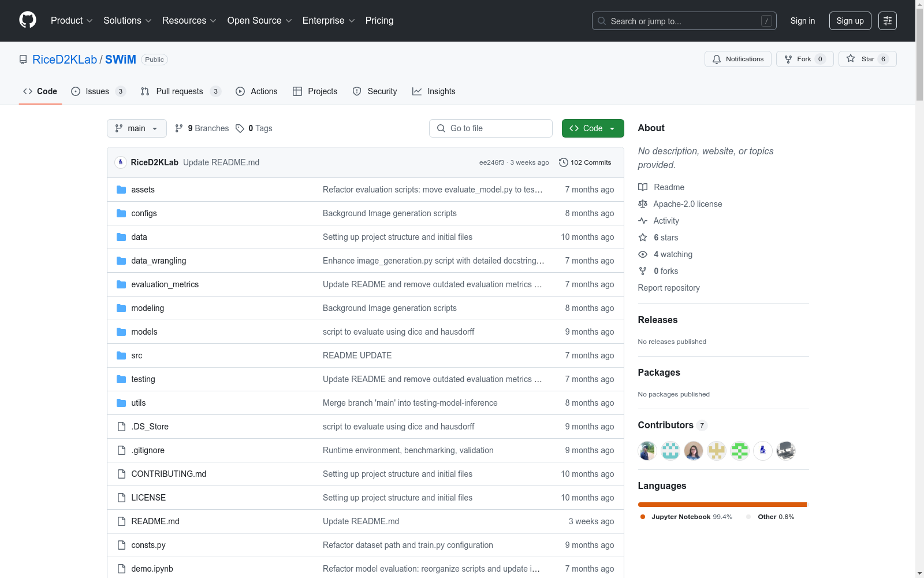Click the assets folder icon
This screenshot has width=924, height=578.
pos(121,190)
